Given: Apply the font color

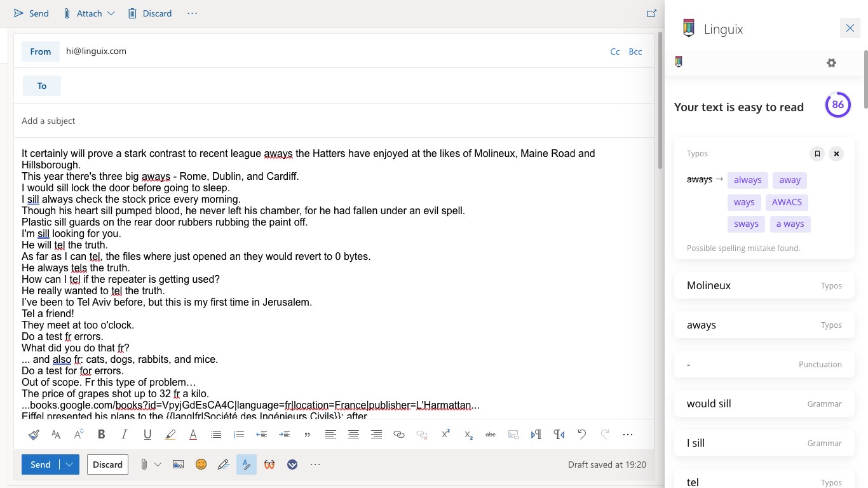Looking at the screenshot, I should 193,435.
